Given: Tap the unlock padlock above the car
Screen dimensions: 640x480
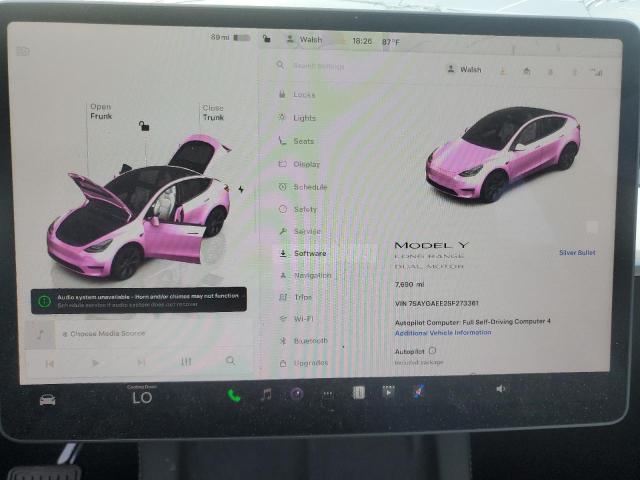Looking at the screenshot, I should [144, 126].
